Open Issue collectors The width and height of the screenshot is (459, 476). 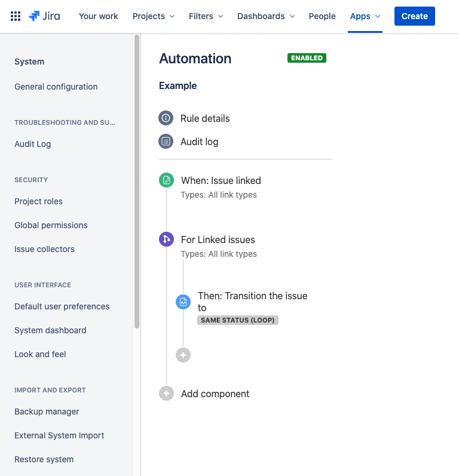point(44,249)
